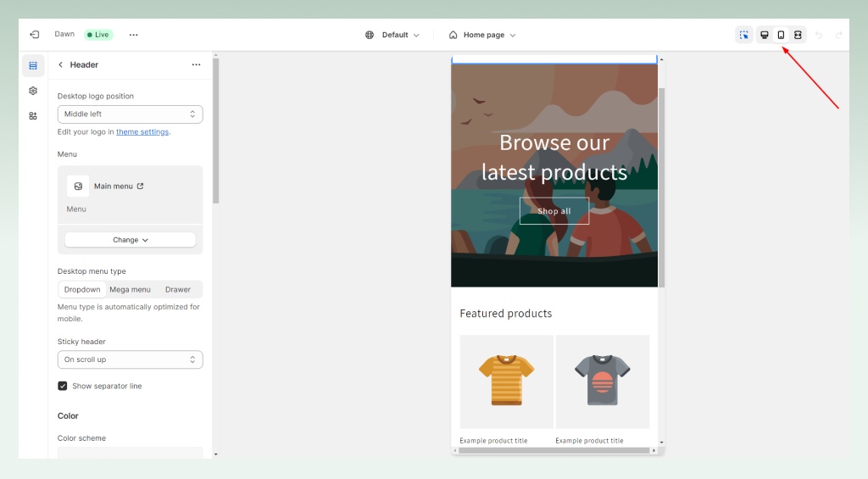
Task: Click the Sticky header label
Action: click(x=81, y=342)
